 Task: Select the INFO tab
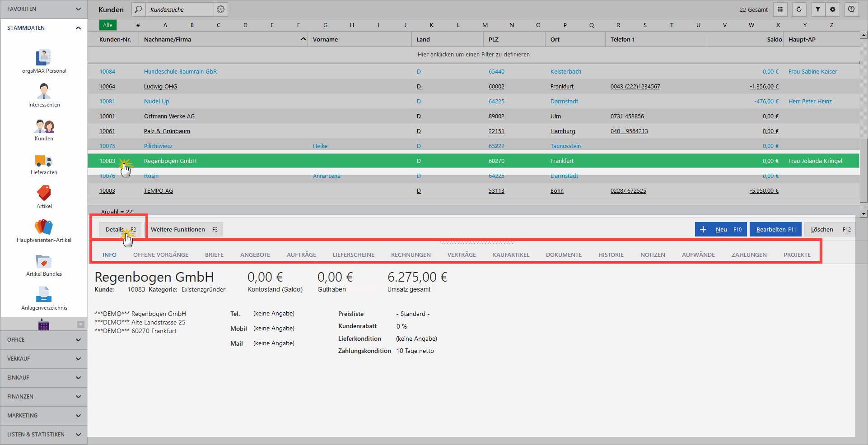tap(109, 255)
